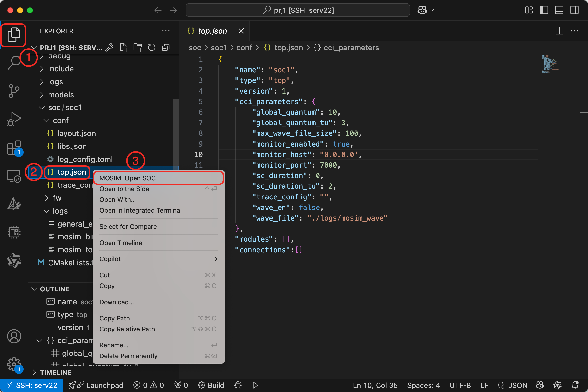Choose Copy Relative Path
Image resolution: width=588 pixels, height=392 pixels.
tap(159, 329)
